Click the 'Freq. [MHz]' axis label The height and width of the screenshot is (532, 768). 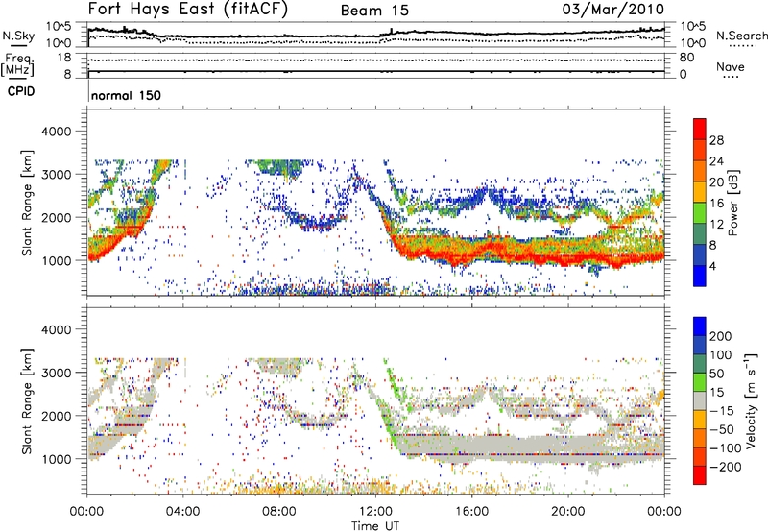[17, 65]
